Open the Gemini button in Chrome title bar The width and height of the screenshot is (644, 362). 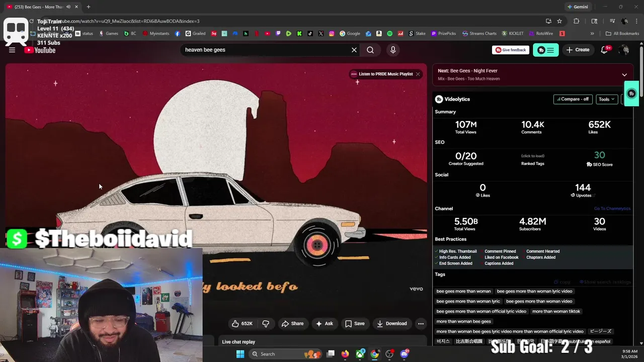[x=578, y=7]
